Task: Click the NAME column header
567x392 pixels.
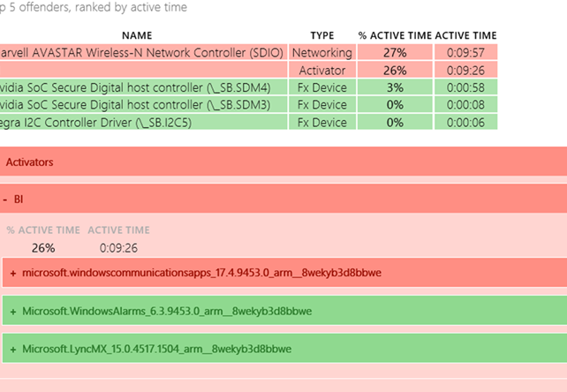Action: click(x=136, y=35)
